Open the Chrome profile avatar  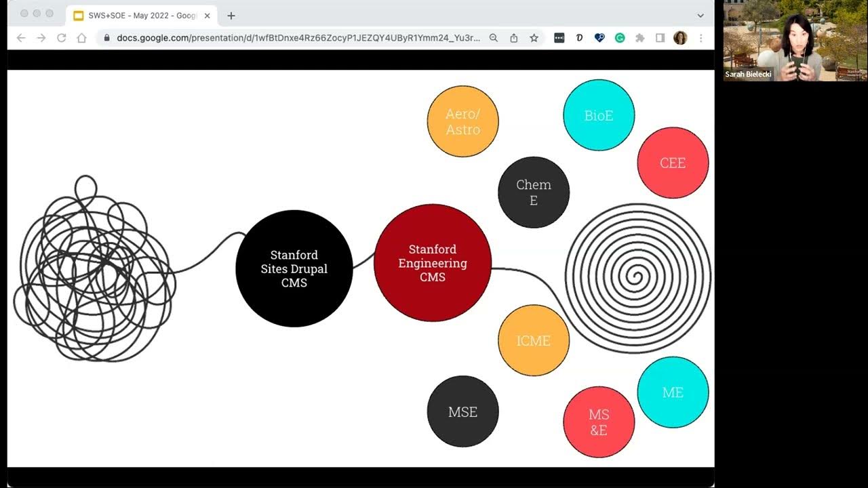coord(680,38)
